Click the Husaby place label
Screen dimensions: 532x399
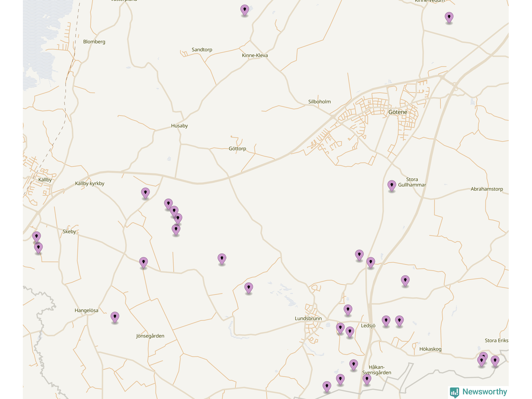point(180,126)
